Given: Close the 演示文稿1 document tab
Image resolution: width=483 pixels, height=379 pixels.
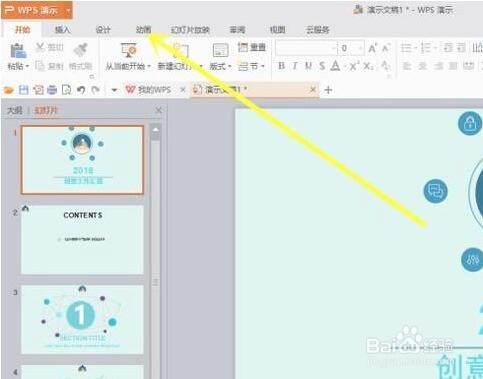Looking at the screenshot, I should point(313,90).
